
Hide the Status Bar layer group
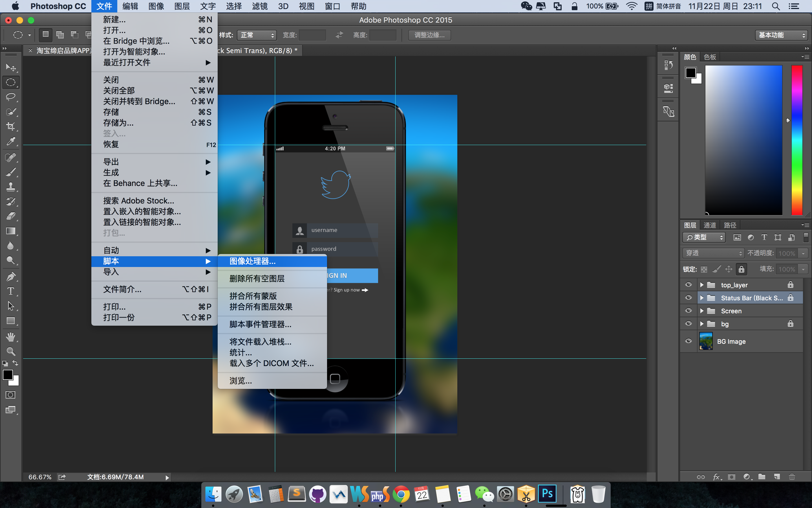689,298
